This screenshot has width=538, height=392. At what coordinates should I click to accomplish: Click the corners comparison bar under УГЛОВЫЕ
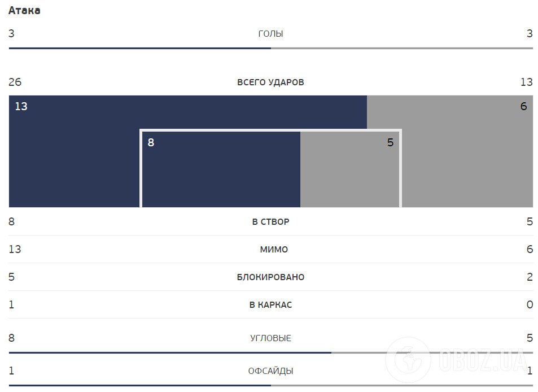[270, 352]
